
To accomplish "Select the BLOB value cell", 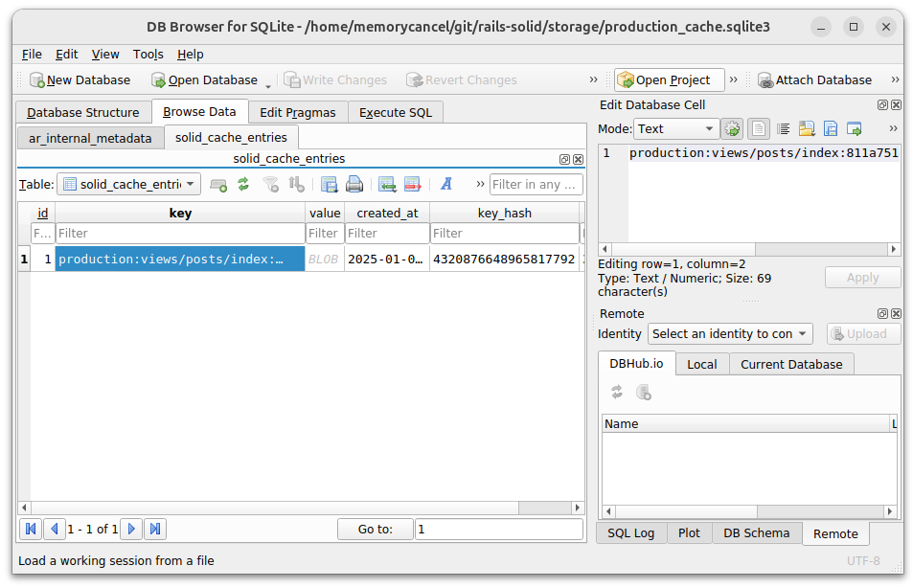I will click(325, 260).
